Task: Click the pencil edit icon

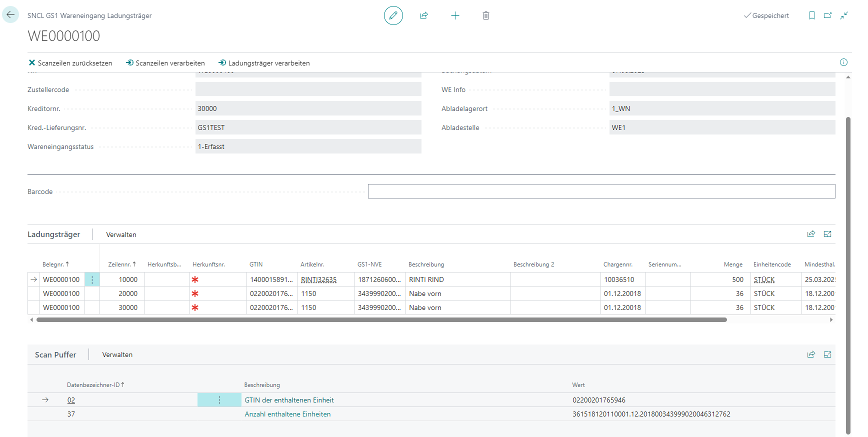Action: coord(393,15)
